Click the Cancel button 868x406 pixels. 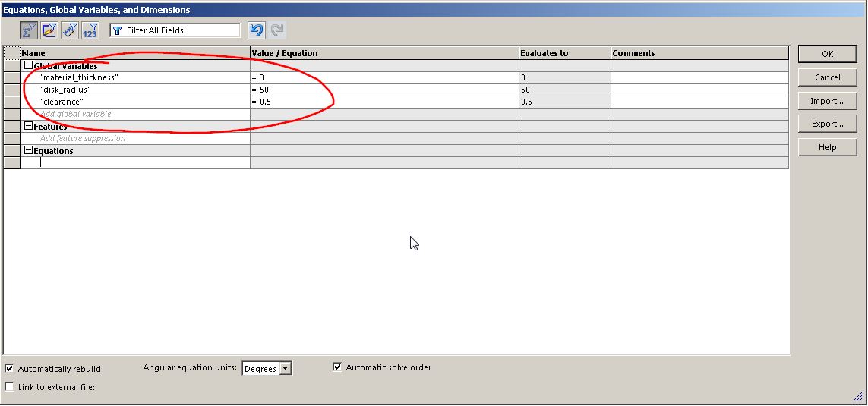(827, 77)
